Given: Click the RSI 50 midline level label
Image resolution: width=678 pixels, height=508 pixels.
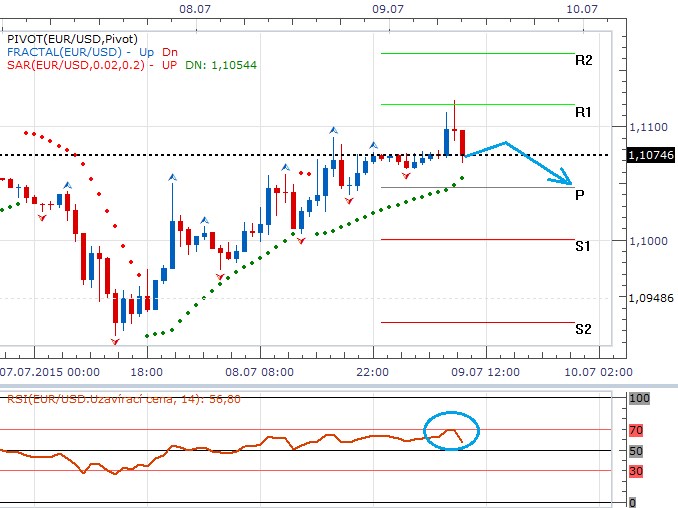Looking at the screenshot, I should point(636,451).
